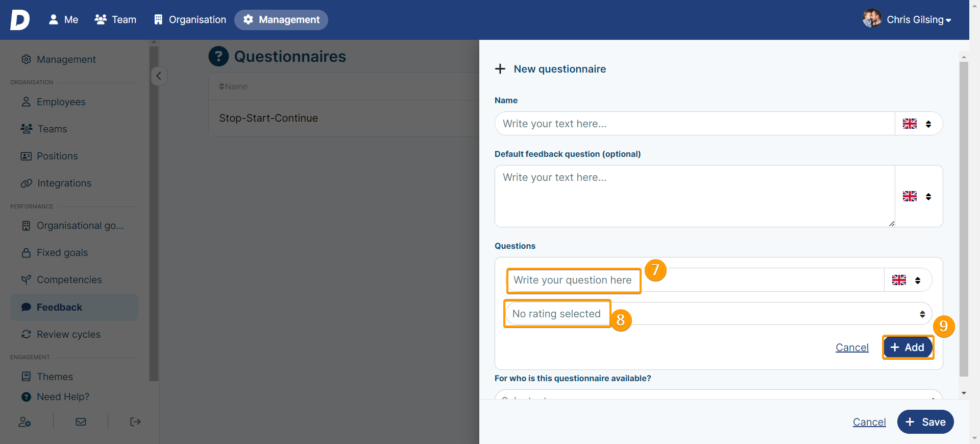Click the Need Help question icon

(26, 396)
